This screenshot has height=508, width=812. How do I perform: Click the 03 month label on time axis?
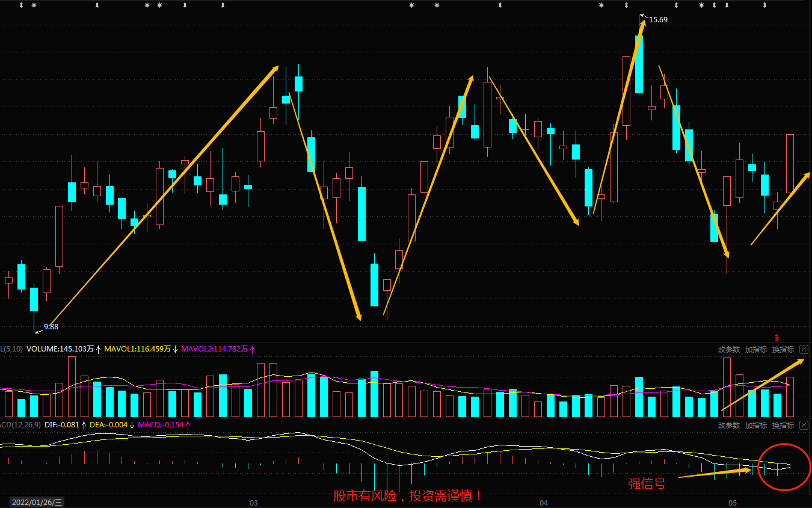point(253,503)
